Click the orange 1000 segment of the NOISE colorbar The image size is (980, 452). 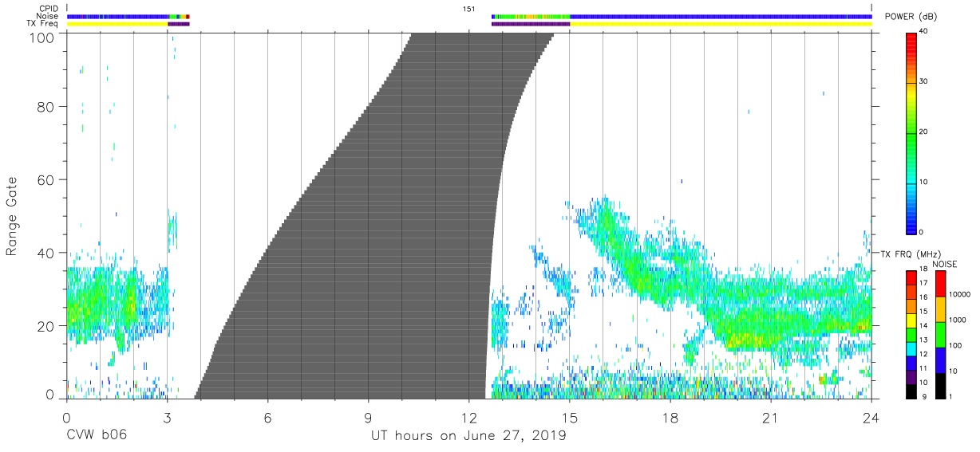tap(941, 309)
